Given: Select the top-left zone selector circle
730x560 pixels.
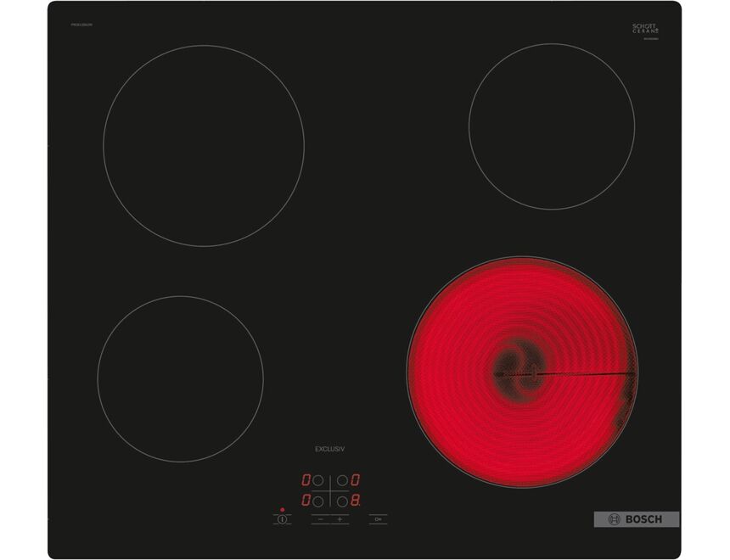Looking at the screenshot, I should [318, 480].
